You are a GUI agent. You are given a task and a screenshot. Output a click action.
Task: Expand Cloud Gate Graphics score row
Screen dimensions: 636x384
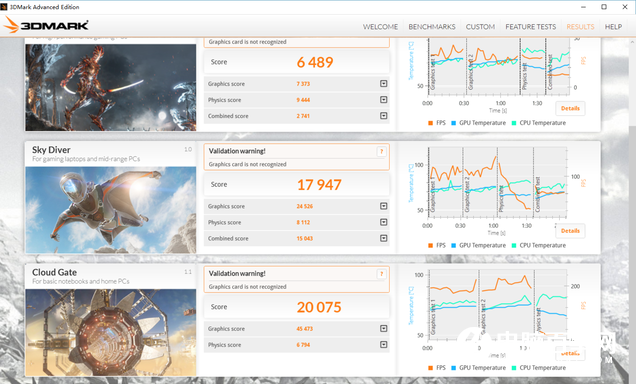tap(383, 328)
